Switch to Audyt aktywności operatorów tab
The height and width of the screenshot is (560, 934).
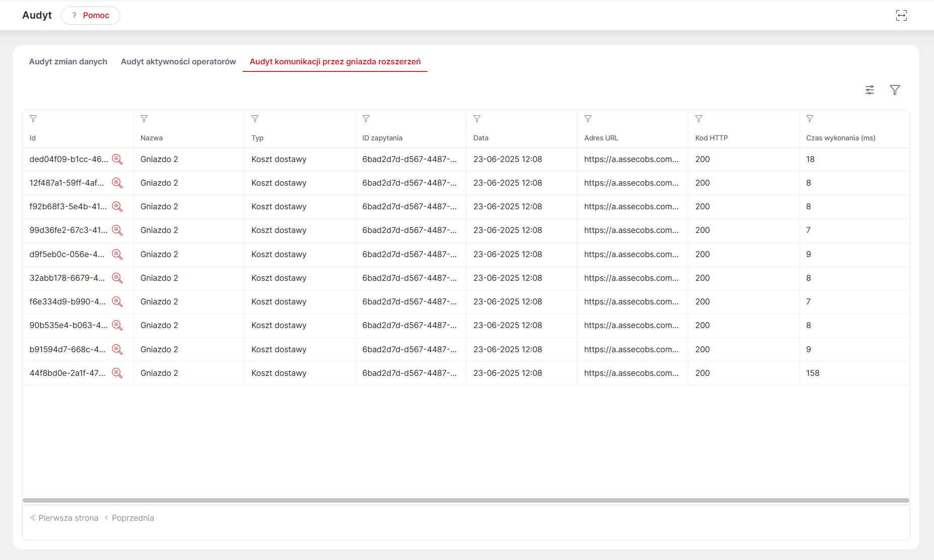pyautogui.click(x=178, y=61)
